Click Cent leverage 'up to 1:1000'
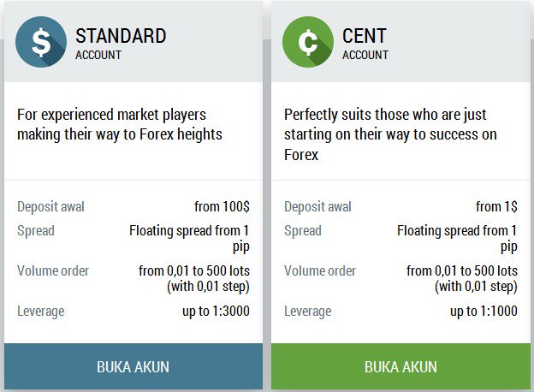This screenshot has width=534, height=392. coord(484,311)
